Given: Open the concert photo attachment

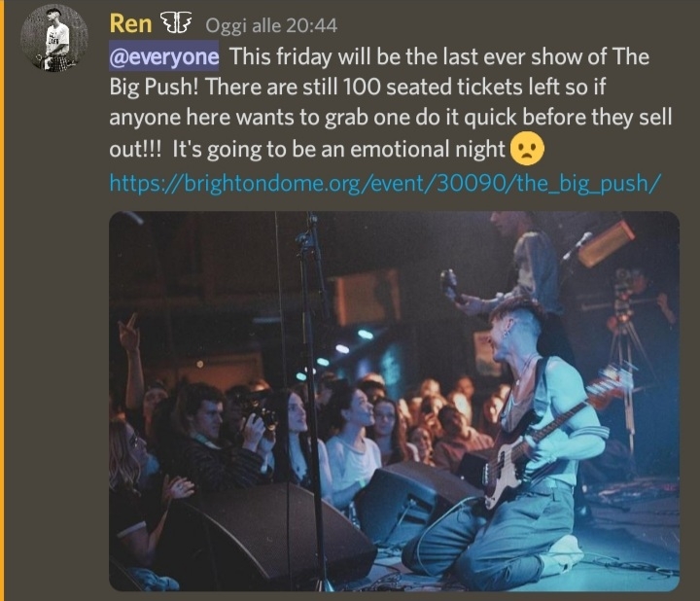Looking at the screenshot, I should point(394,401).
